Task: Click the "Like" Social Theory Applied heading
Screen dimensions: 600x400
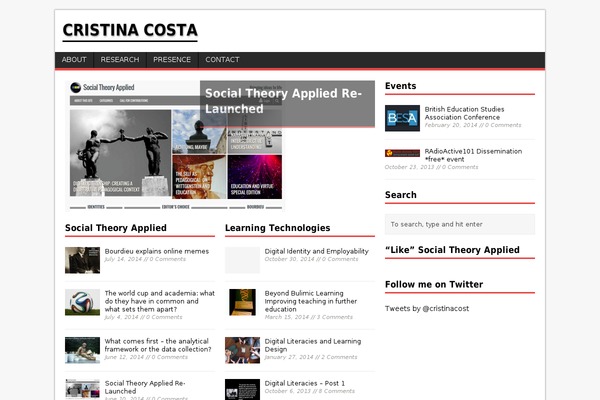Action: click(x=452, y=250)
